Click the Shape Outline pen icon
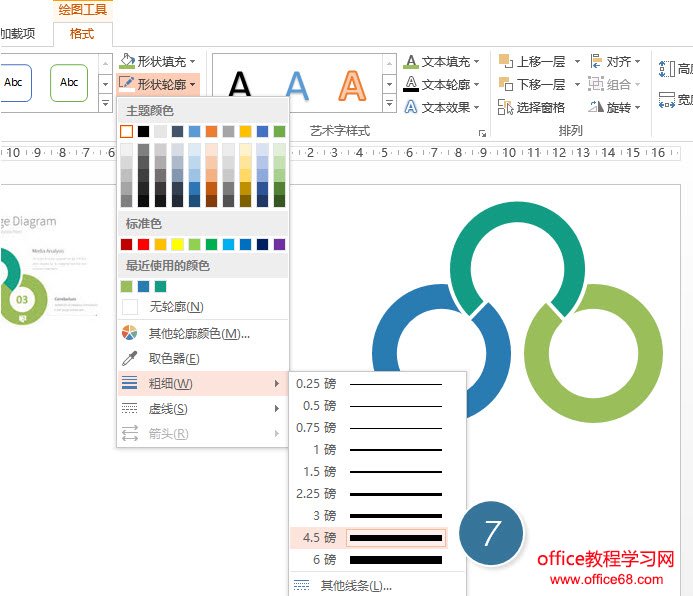The width and height of the screenshot is (693, 596). pyautogui.click(x=127, y=83)
